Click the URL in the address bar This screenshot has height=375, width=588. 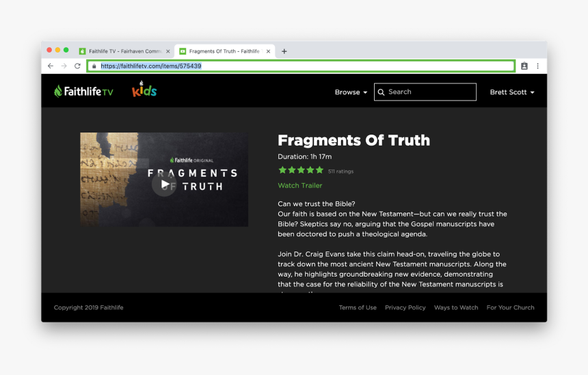(151, 66)
